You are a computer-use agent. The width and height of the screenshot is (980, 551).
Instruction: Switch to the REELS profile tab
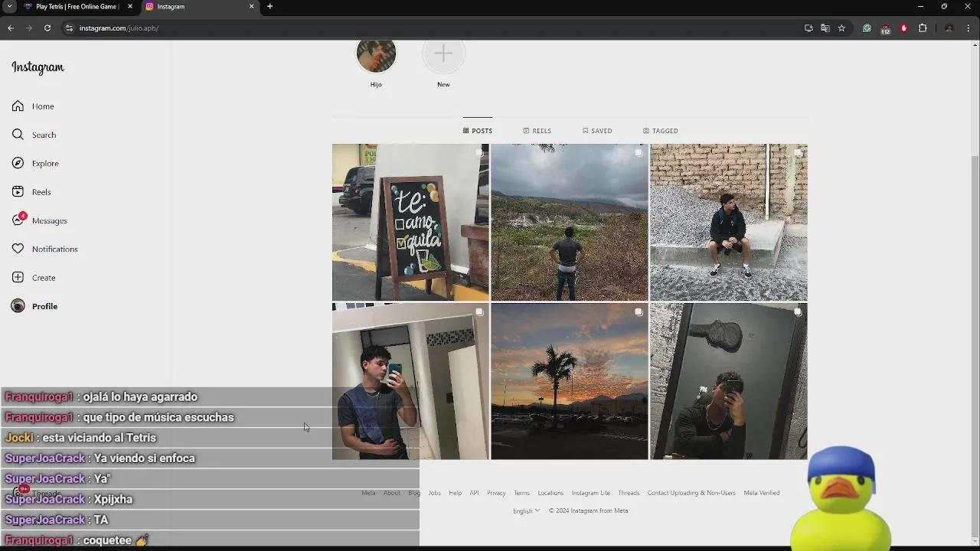(537, 131)
